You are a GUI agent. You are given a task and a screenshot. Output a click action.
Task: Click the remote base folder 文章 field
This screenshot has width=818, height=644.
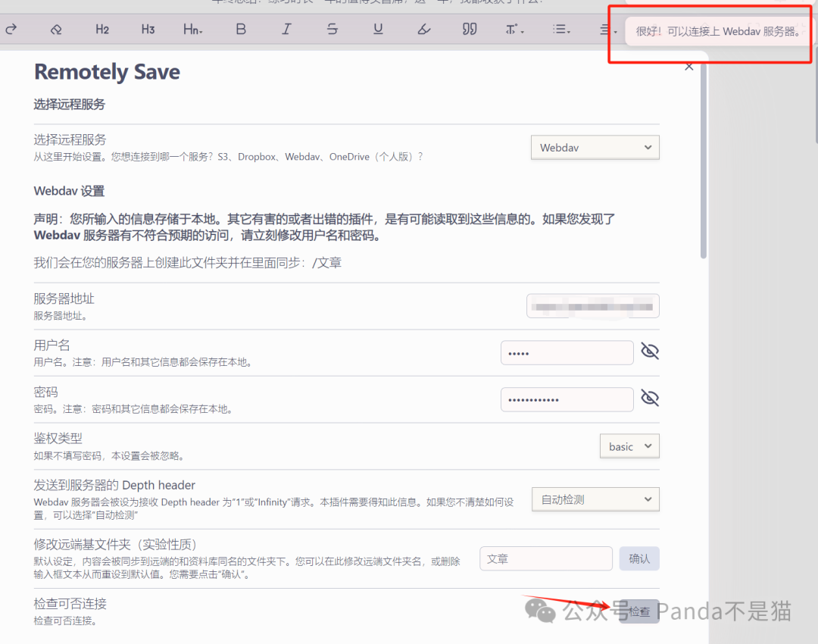[546, 559]
